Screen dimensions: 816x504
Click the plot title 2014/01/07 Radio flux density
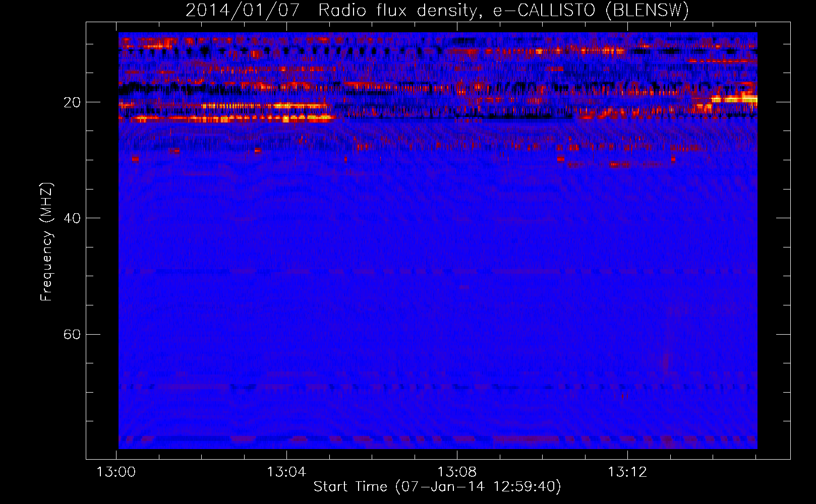click(437, 10)
